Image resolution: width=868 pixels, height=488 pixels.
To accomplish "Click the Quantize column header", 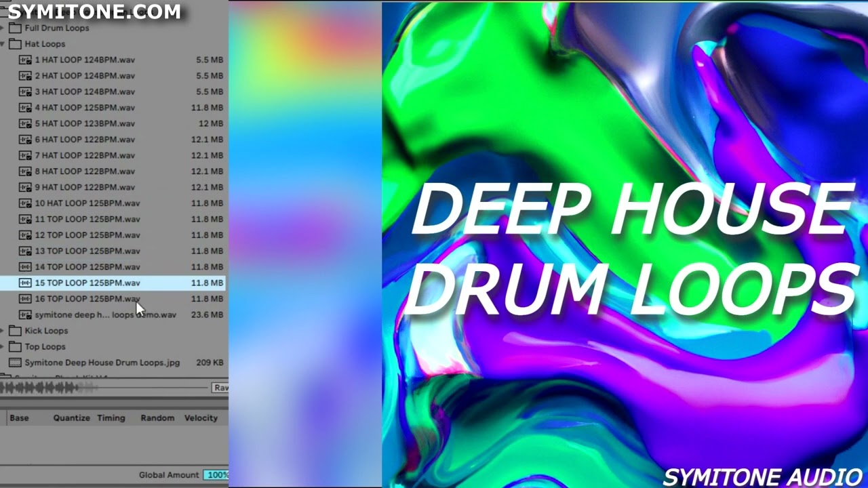I will pyautogui.click(x=72, y=418).
